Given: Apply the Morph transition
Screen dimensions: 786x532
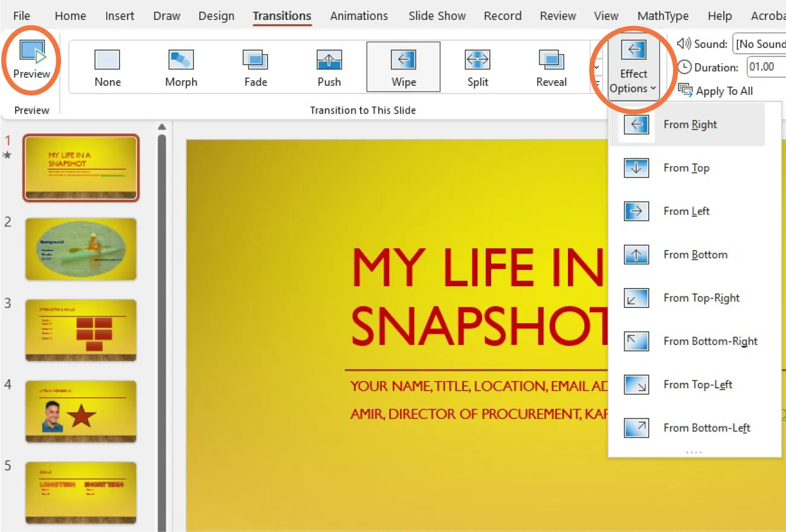Looking at the screenshot, I should pos(181,66).
